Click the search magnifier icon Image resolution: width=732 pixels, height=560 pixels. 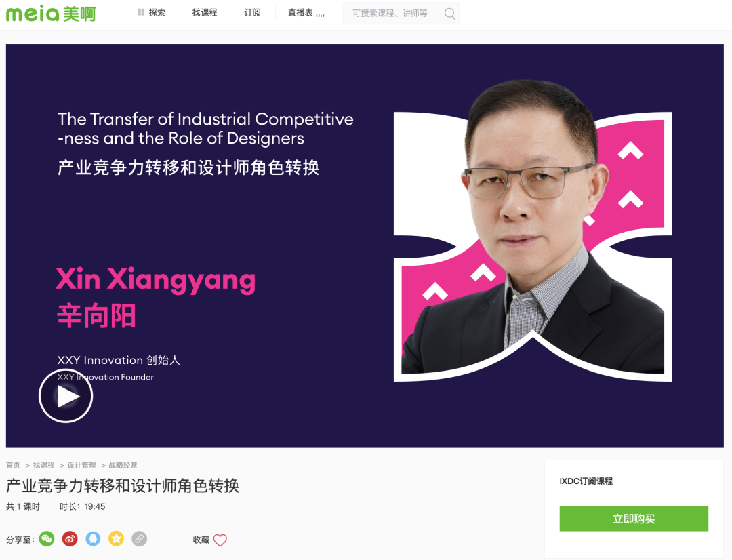coord(449,14)
